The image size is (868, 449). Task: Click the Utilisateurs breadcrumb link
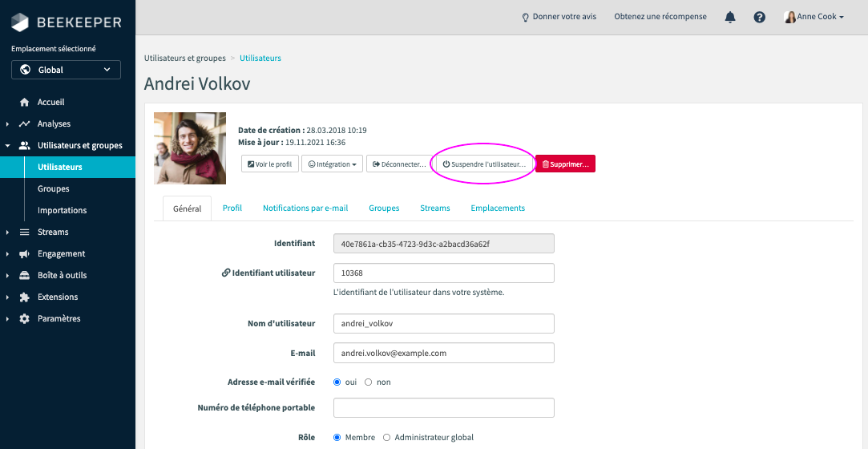tap(260, 59)
